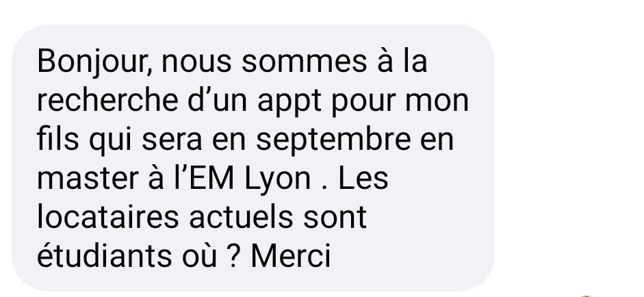Click the received message bubble
This screenshot has width=644, height=297.
[x=253, y=158]
